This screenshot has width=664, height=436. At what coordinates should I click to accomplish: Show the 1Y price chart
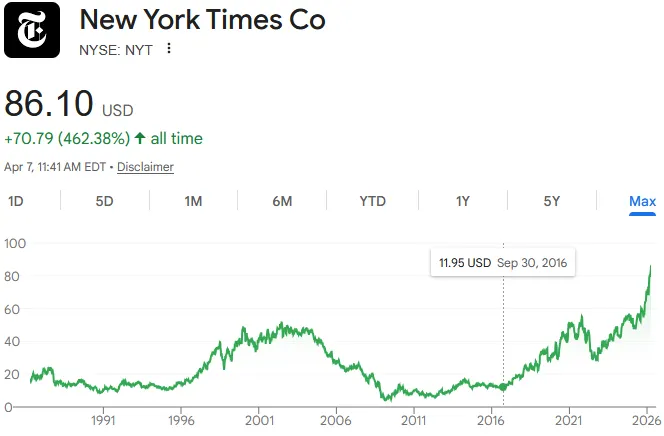[x=462, y=201]
